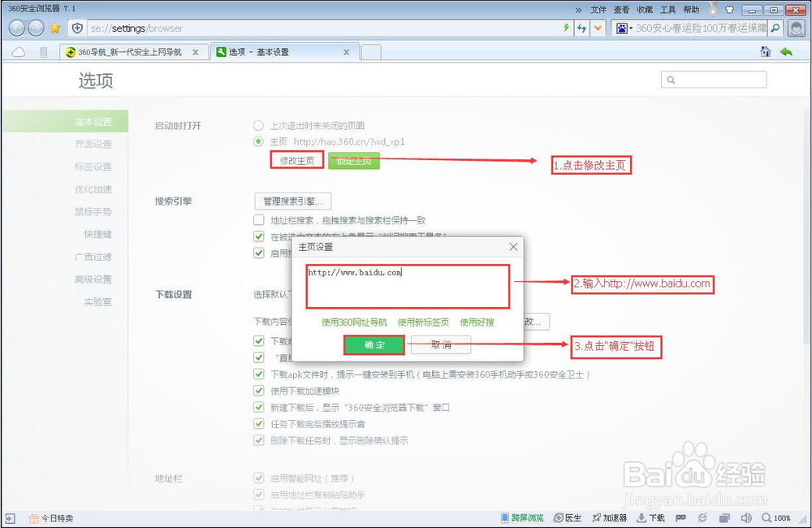This screenshot has width=812, height=528.
Task: Select 上次退出时未关闭的页面 radio button
Action: (x=258, y=125)
